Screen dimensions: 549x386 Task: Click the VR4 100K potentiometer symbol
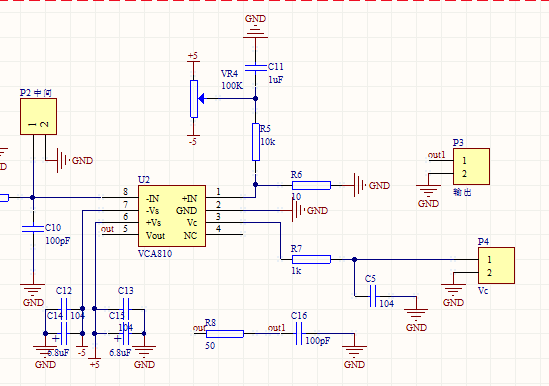(x=194, y=99)
